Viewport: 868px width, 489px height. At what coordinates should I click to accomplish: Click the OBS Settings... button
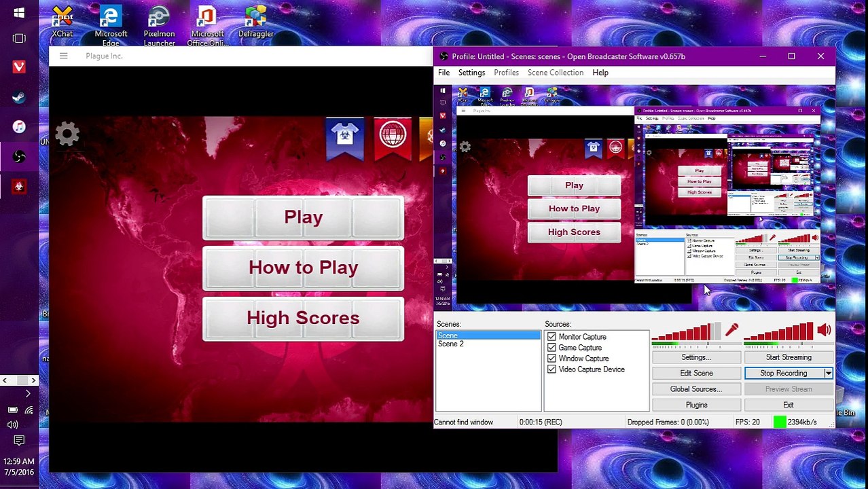point(696,357)
